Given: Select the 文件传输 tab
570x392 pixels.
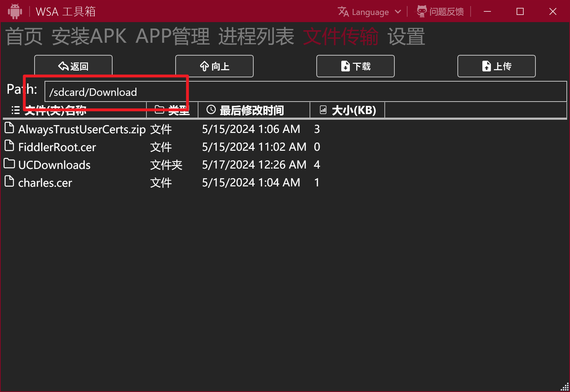Looking at the screenshot, I should [x=341, y=36].
